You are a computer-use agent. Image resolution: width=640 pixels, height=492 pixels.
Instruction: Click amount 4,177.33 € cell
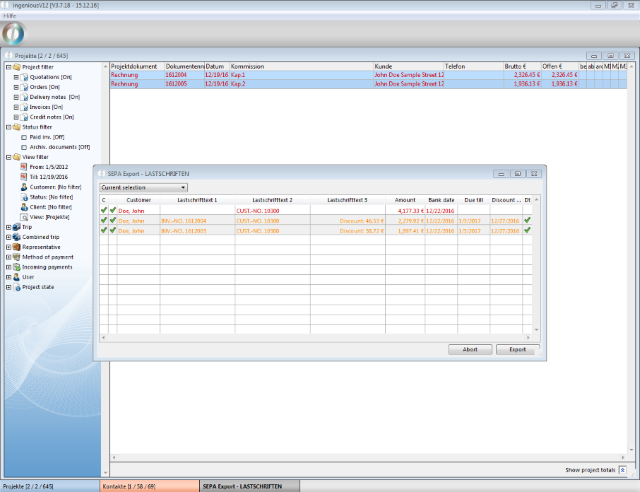click(405, 211)
